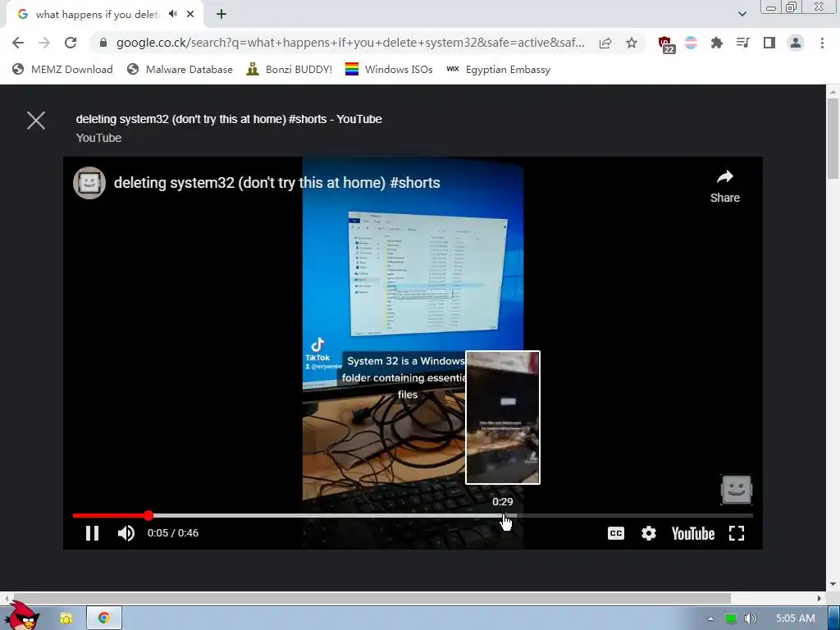Click the vertical page scrollbar thumb
This screenshot has width=840, height=630.
pyautogui.click(x=833, y=138)
